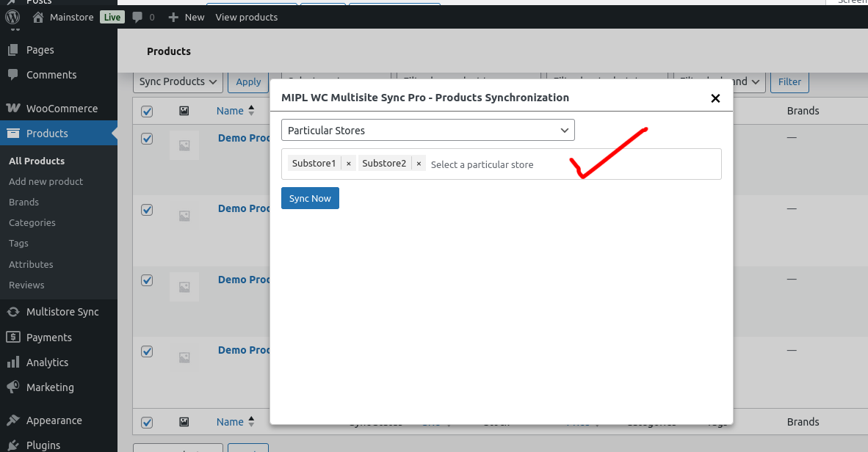The width and height of the screenshot is (868, 452).
Task: Toggle first Demo Product row checkbox
Action: coord(147,138)
